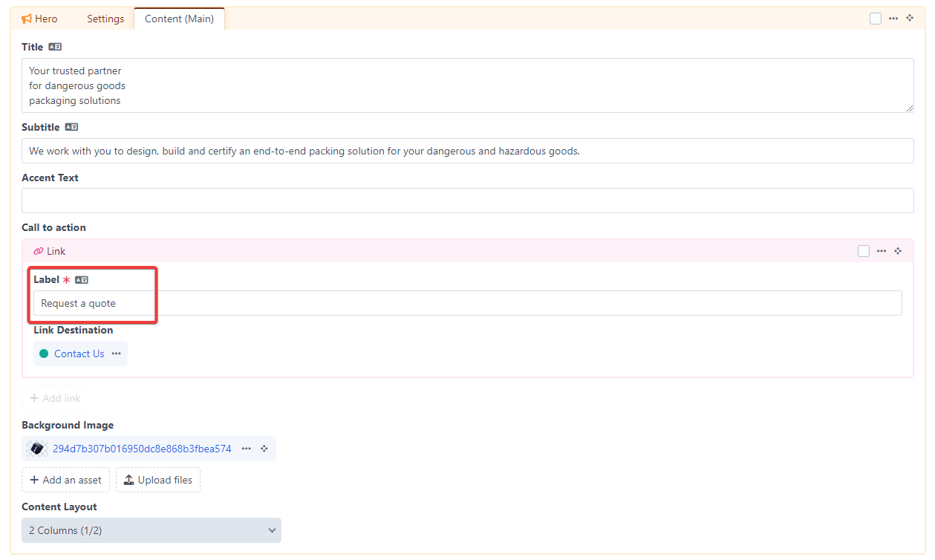The width and height of the screenshot is (935, 560).
Task: Open the Contact Us link destination
Action: [79, 354]
